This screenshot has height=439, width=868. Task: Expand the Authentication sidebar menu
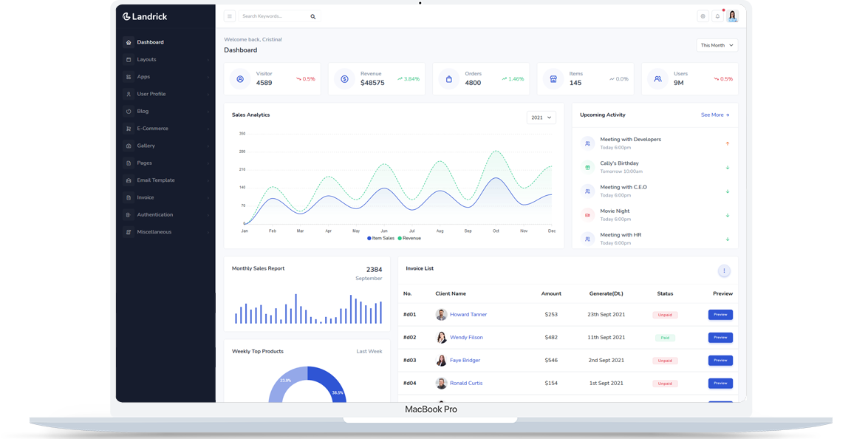click(x=155, y=215)
